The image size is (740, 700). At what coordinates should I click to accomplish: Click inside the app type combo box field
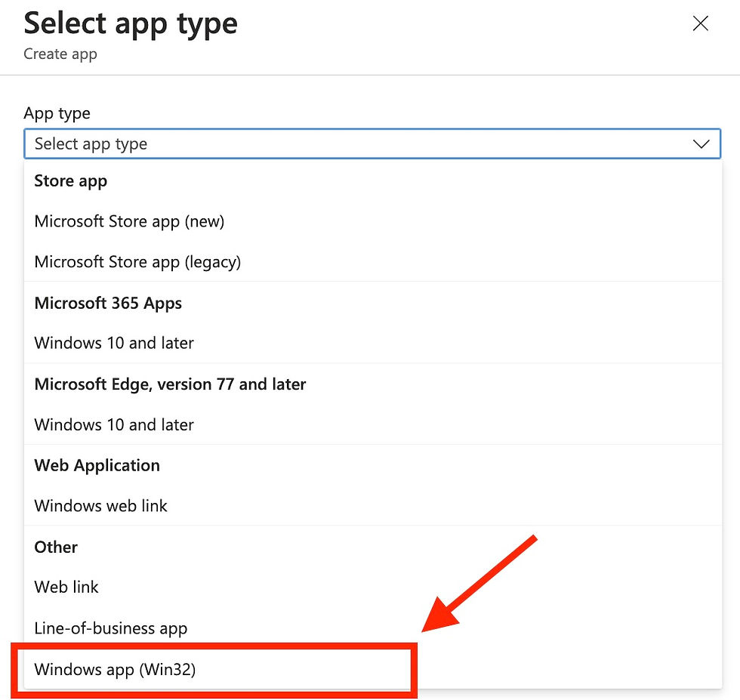click(x=302, y=143)
